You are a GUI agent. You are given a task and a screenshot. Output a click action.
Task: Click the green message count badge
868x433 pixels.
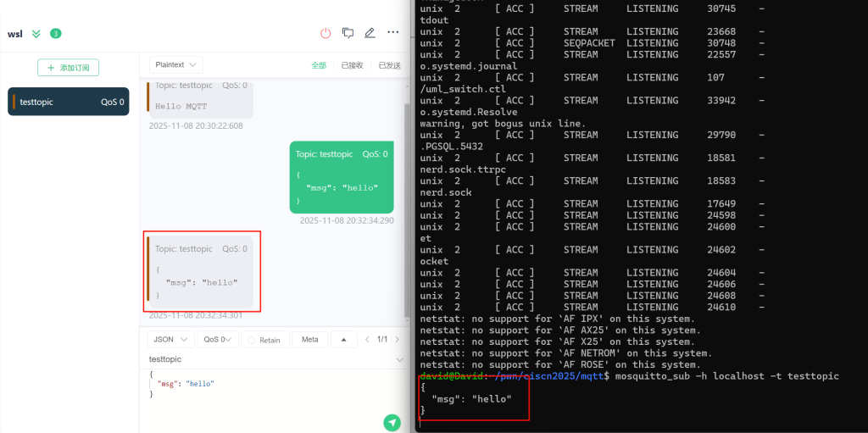pyautogui.click(x=55, y=34)
